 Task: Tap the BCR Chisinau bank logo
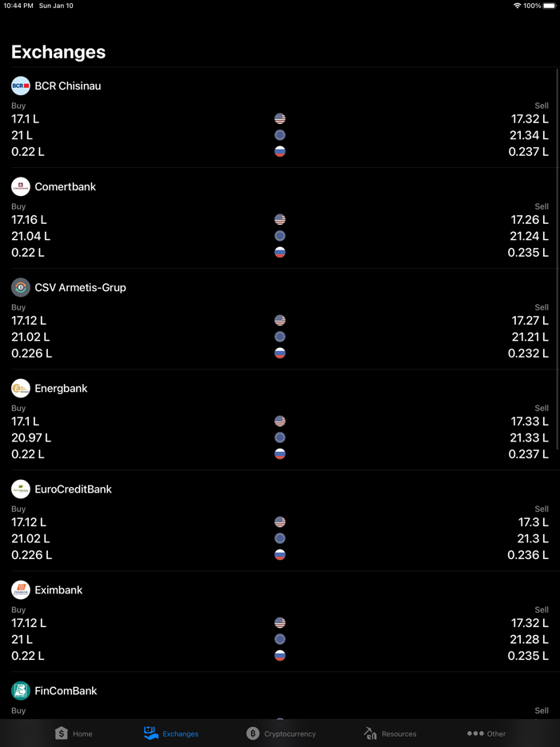pos(20,86)
